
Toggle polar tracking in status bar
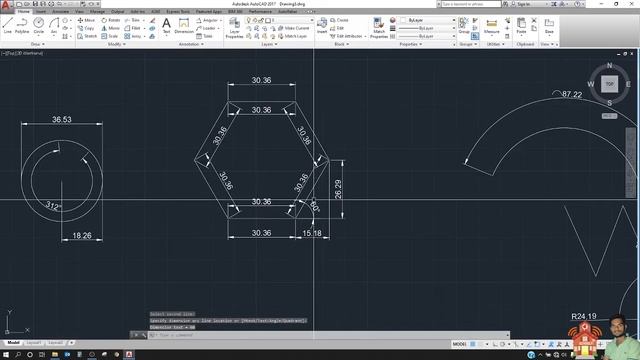point(503,344)
